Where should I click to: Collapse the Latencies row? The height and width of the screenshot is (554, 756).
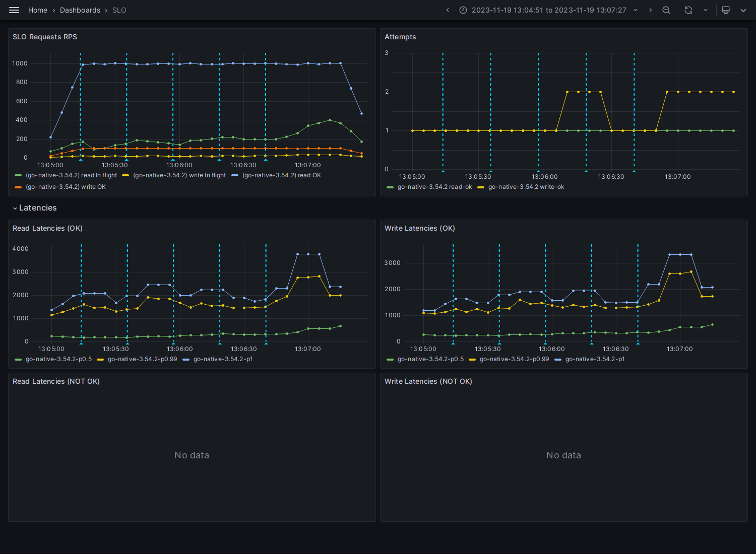[35, 208]
